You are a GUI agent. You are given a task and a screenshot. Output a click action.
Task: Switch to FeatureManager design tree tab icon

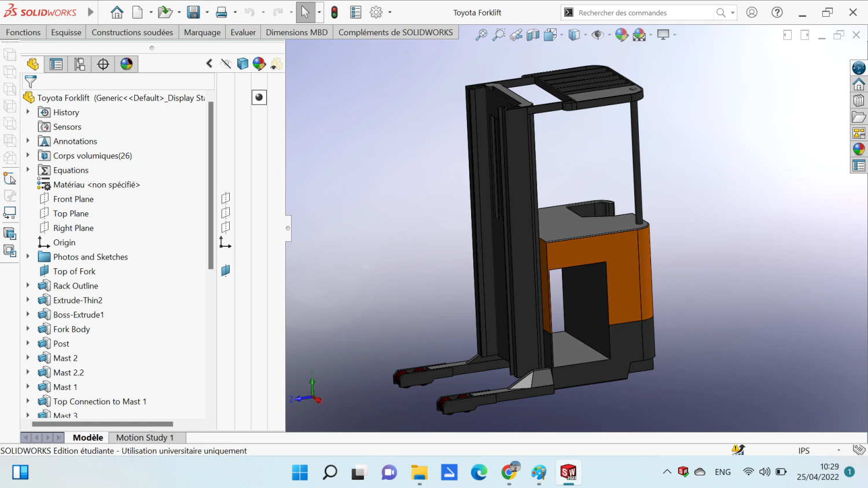click(x=33, y=64)
